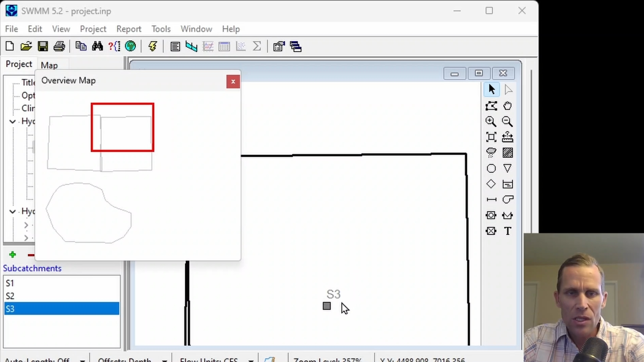Click the Statistics sigma icon
Image resolution: width=644 pixels, height=362 pixels.
[257, 46]
